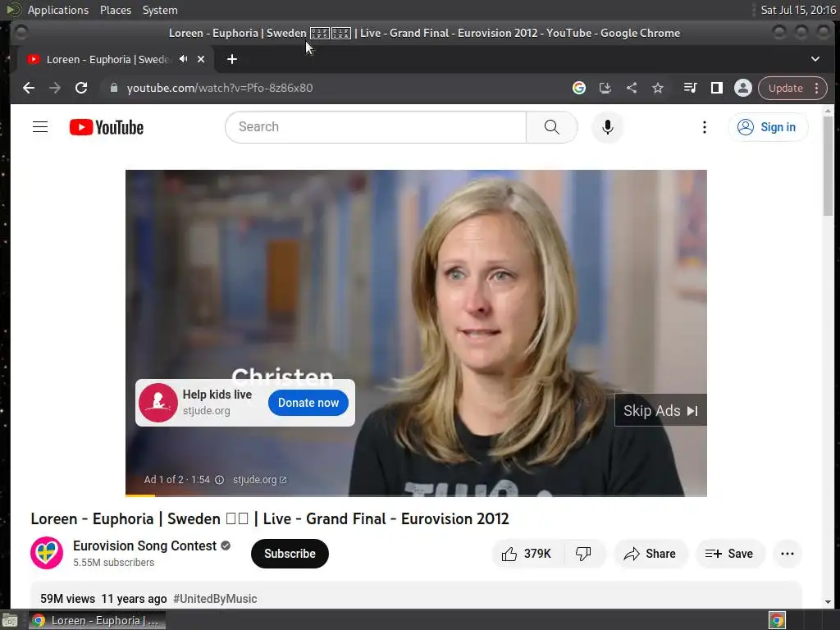
Task: Skip the ad with Skip Ads
Action: click(x=660, y=410)
